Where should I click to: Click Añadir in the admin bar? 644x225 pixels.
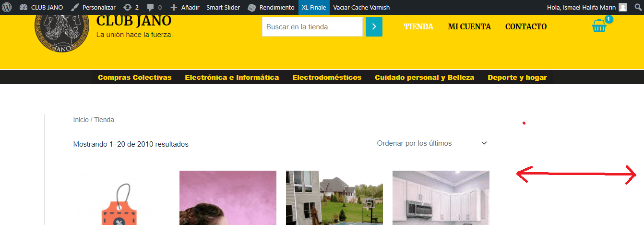click(x=185, y=7)
